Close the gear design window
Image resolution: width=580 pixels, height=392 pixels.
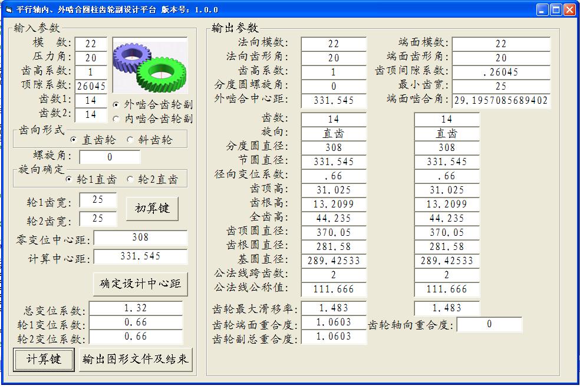pos(569,10)
